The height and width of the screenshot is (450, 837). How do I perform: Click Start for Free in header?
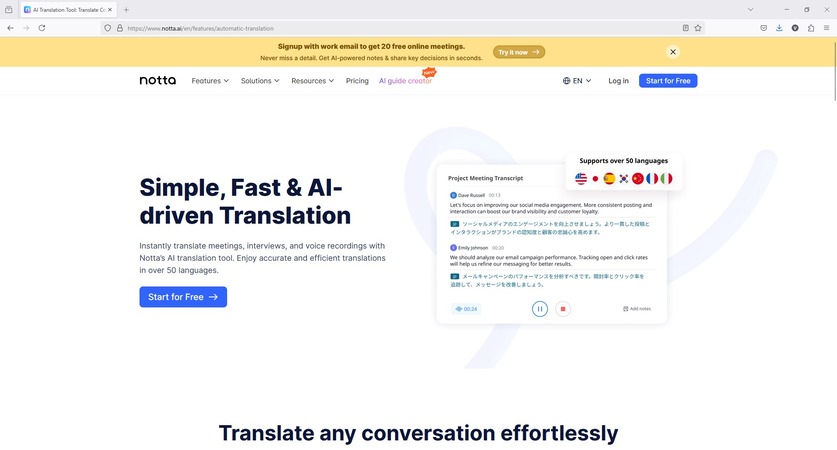click(668, 81)
